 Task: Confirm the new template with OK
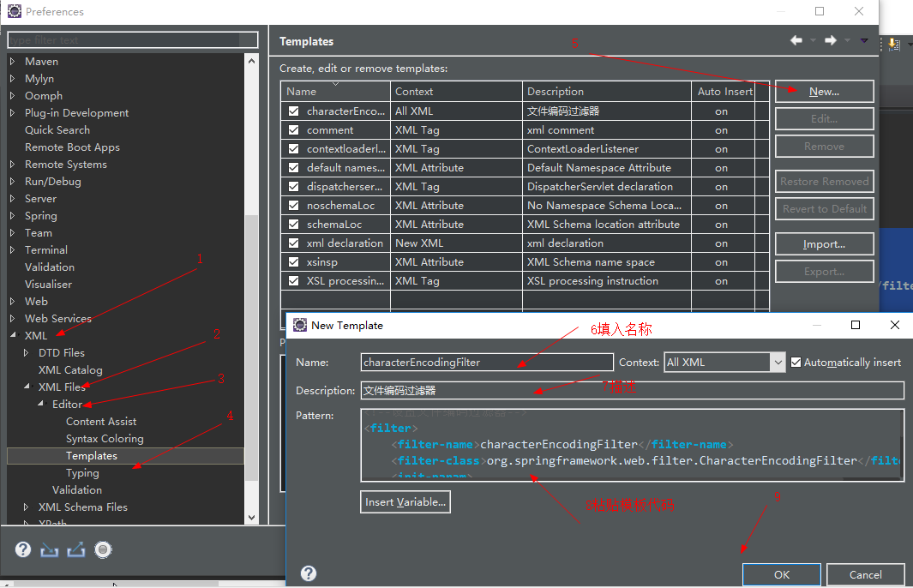tap(781, 574)
